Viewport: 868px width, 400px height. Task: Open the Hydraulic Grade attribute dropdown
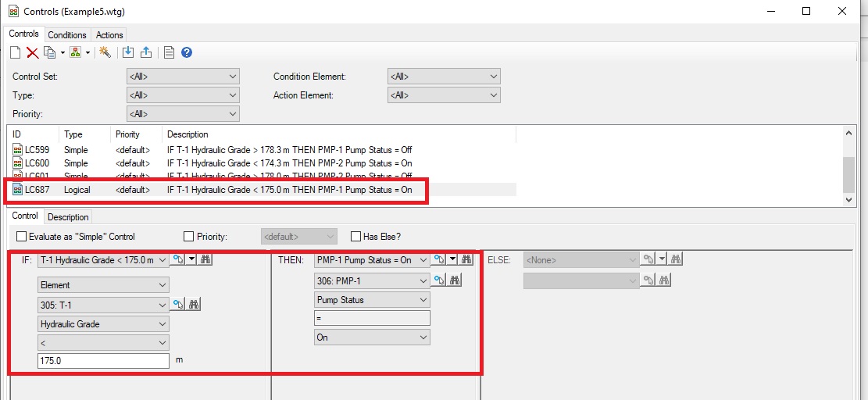(103, 323)
